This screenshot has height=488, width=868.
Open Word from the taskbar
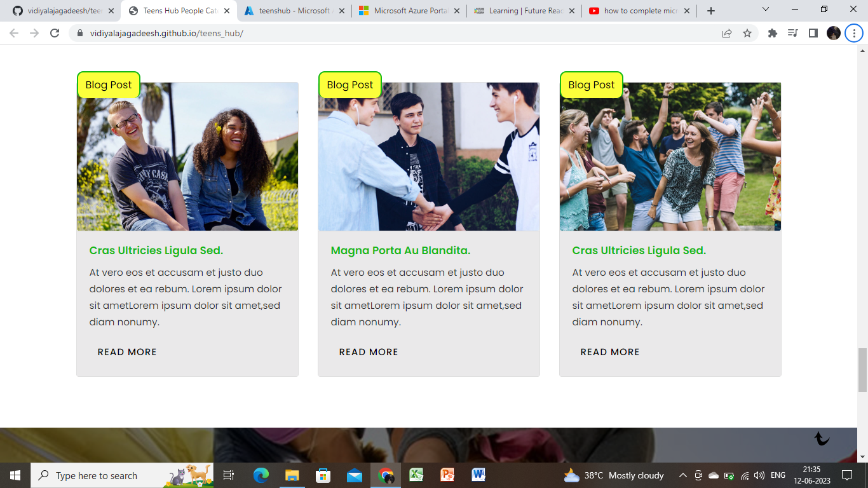[477, 475]
